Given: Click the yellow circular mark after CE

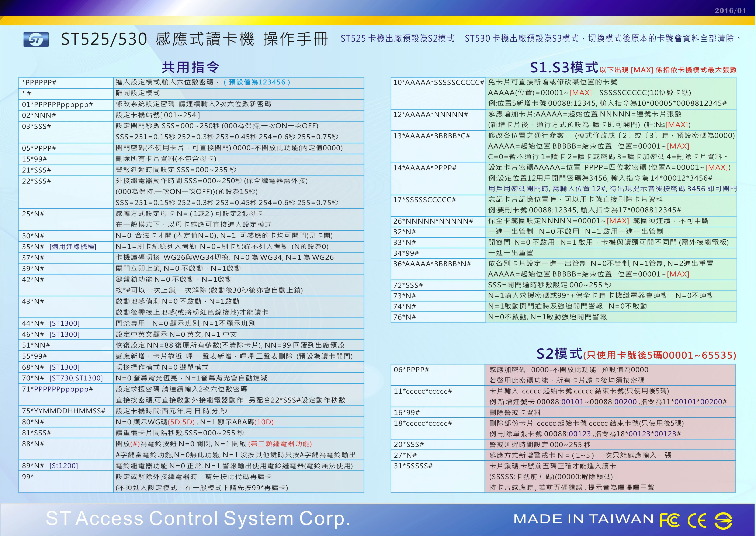Looking at the screenshot, I should [x=723, y=521].
